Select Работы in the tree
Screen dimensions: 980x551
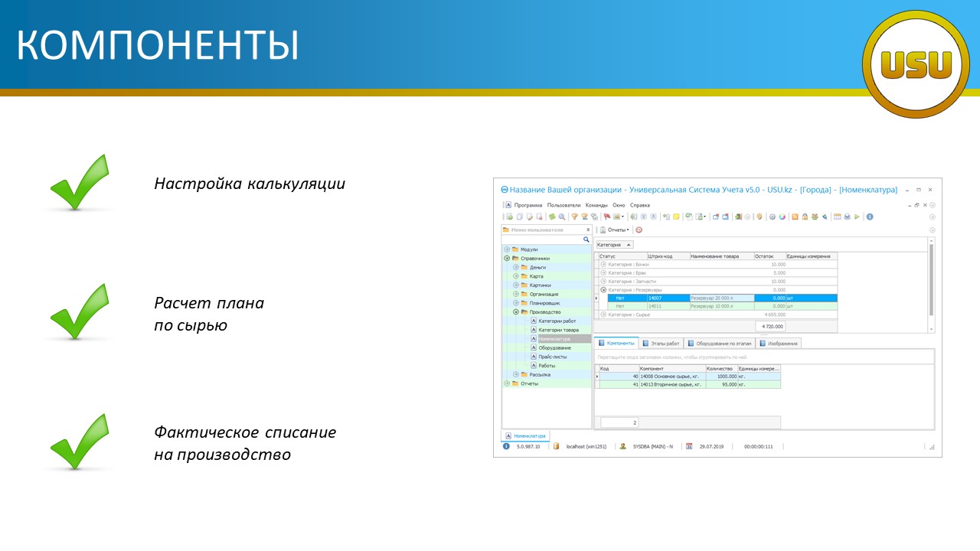[x=547, y=365]
